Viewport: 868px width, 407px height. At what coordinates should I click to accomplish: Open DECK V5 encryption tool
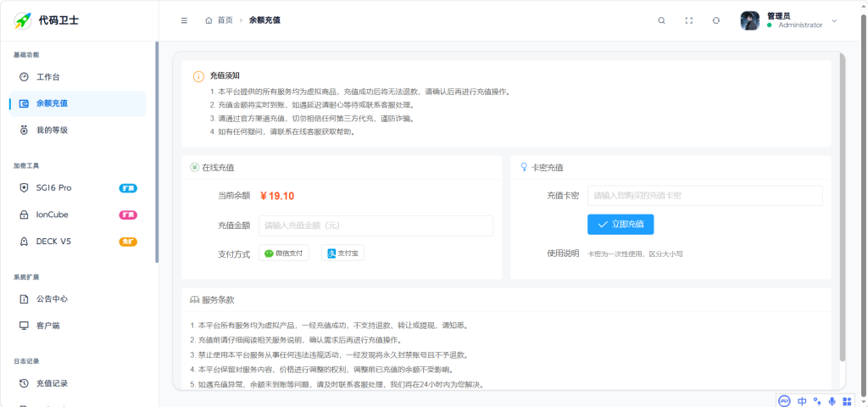77,242
